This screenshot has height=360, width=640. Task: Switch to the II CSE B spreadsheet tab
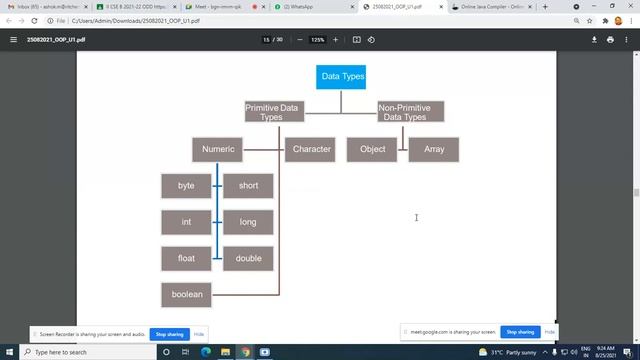[x=135, y=7]
